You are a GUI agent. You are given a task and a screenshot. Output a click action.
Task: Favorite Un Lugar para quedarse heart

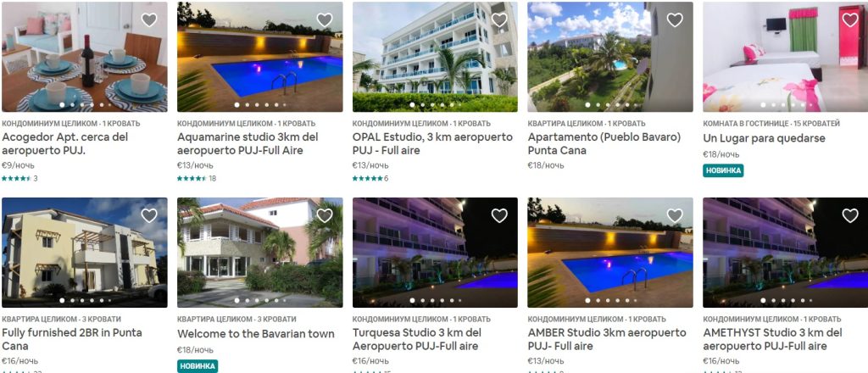click(x=849, y=20)
